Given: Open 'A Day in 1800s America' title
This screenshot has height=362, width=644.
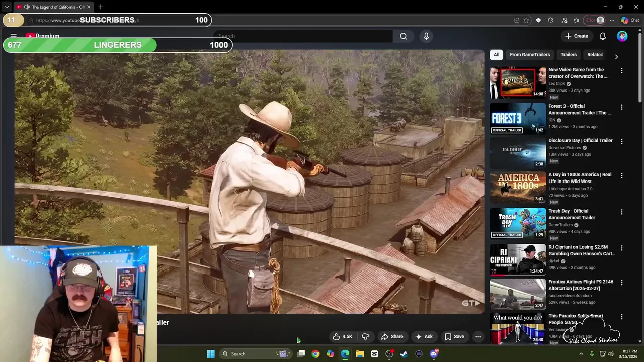Looking at the screenshot, I should pos(580,178).
